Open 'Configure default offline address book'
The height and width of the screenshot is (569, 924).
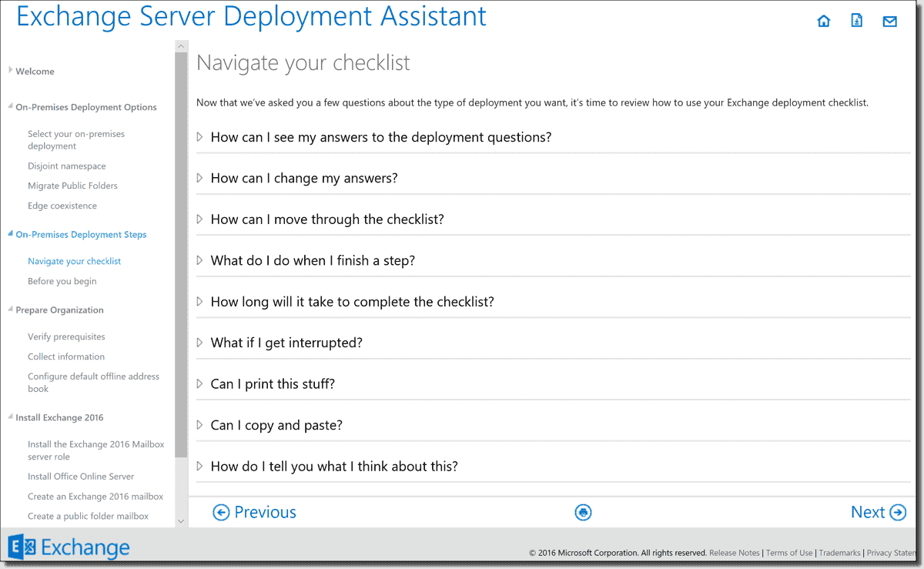click(x=94, y=383)
